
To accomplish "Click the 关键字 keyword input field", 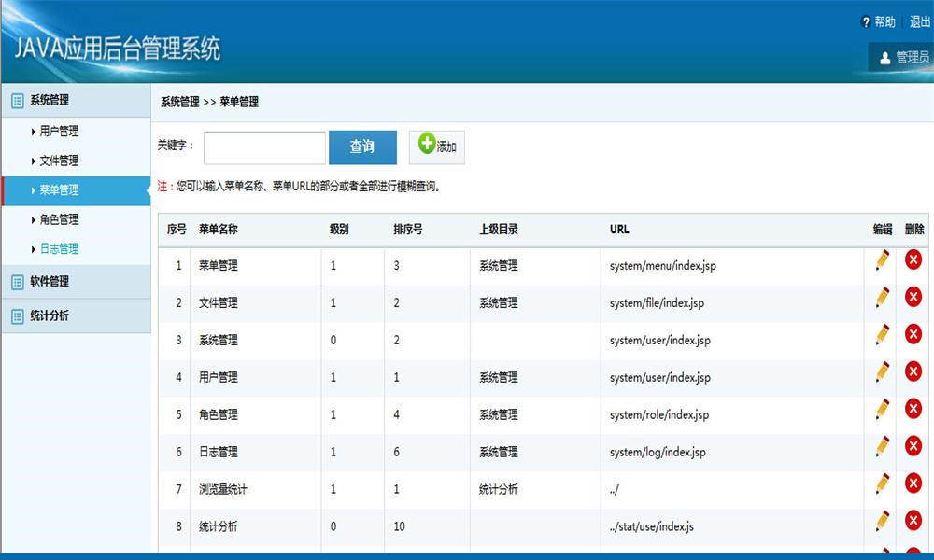I will 264,147.
